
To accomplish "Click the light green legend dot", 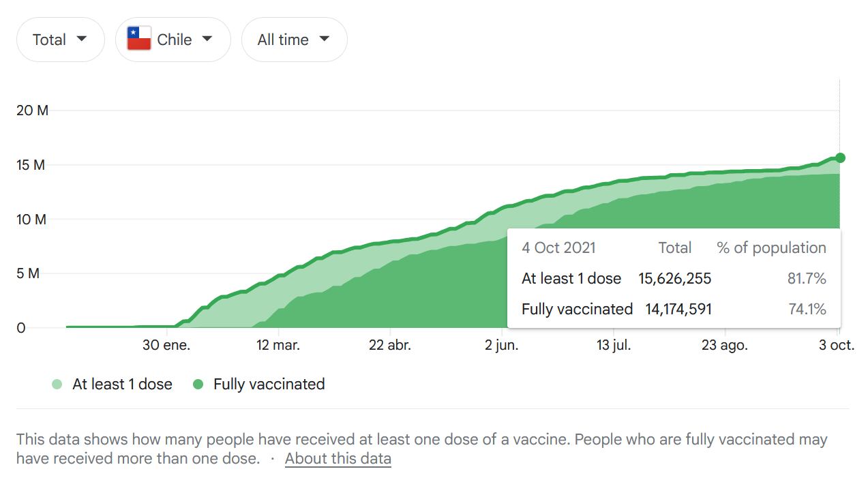I will (57, 385).
